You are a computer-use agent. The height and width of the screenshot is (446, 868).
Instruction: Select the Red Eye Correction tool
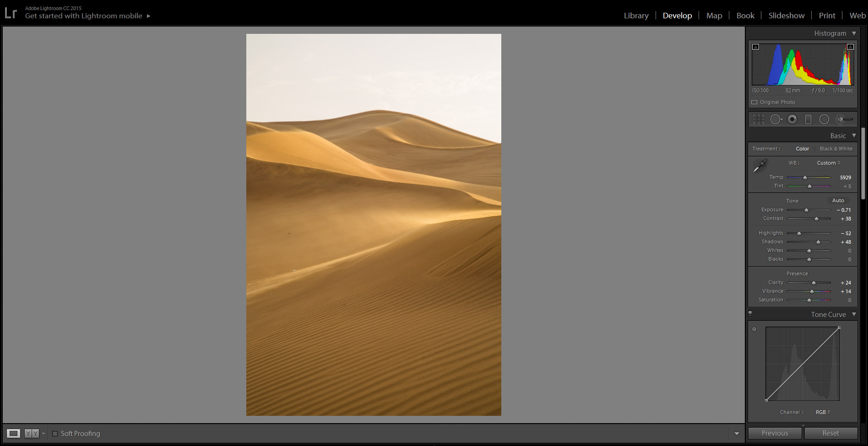tap(792, 119)
